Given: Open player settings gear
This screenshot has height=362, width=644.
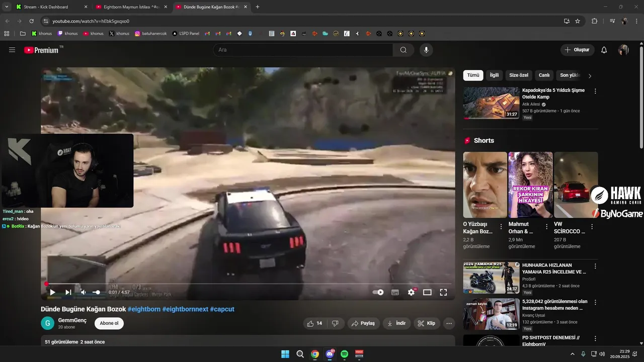Looking at the screenshot, I should click(412, 292).
